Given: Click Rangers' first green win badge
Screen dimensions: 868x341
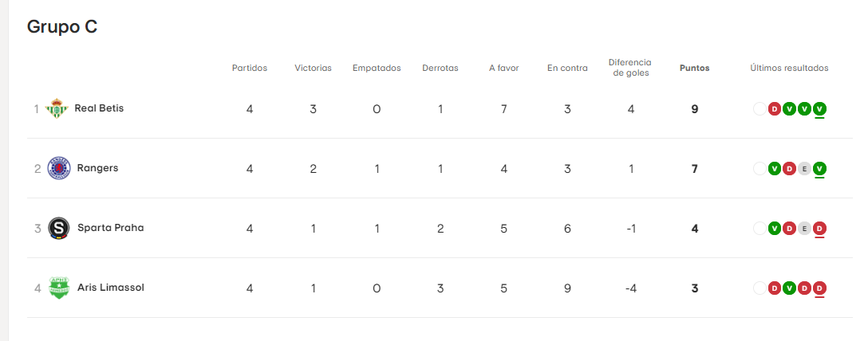Looking at the screenshot, I should click(775, 169).
